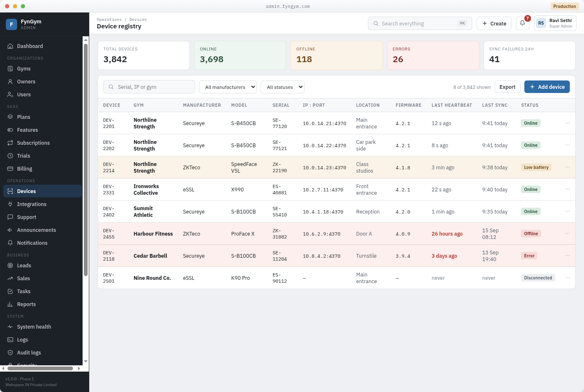Click Ironworks Collective gym name
This screenshot has width=584, height=392.
click(x=146, y=190)
